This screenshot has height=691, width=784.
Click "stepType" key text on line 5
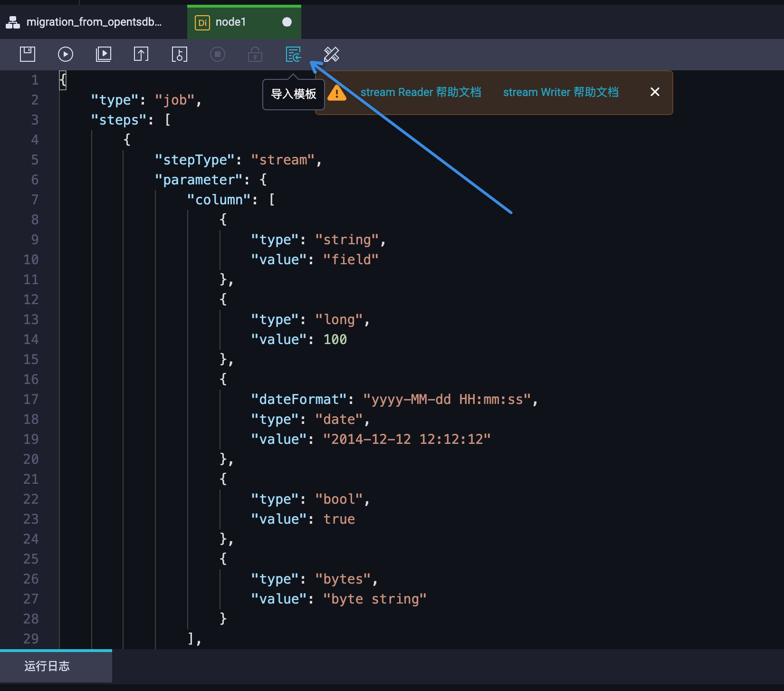coord(195,160)
